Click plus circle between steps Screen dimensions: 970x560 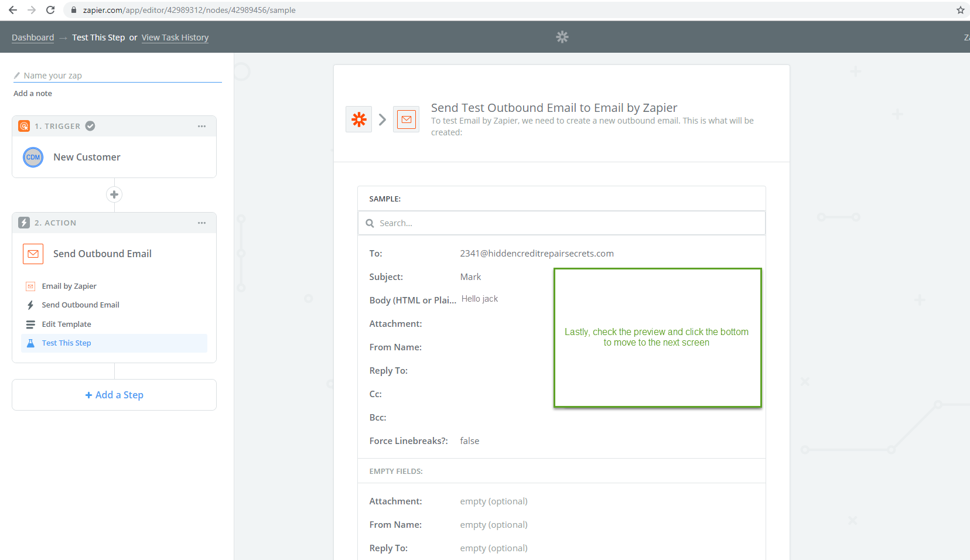[114, 194]
